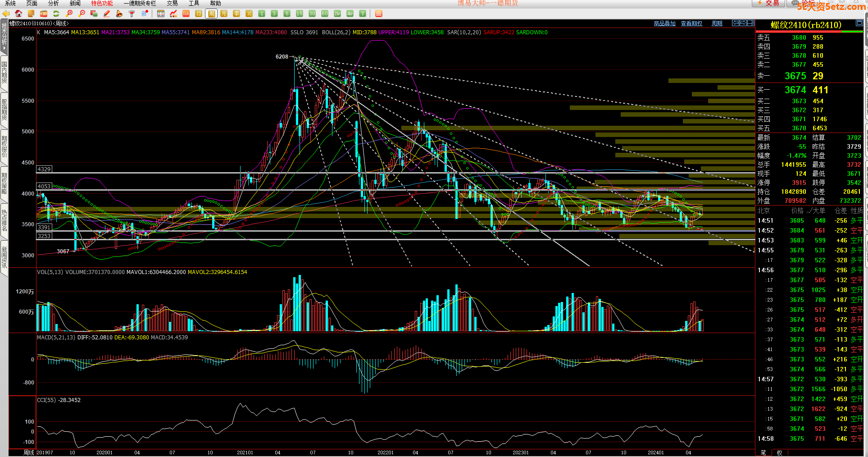Switch to 期权策略 side tab

(4, 183)
